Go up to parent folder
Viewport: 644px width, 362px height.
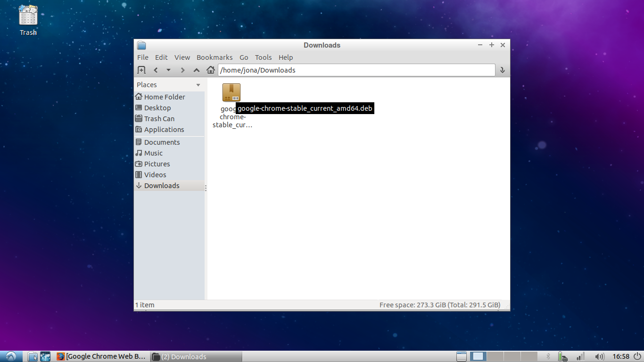point(197,70)
